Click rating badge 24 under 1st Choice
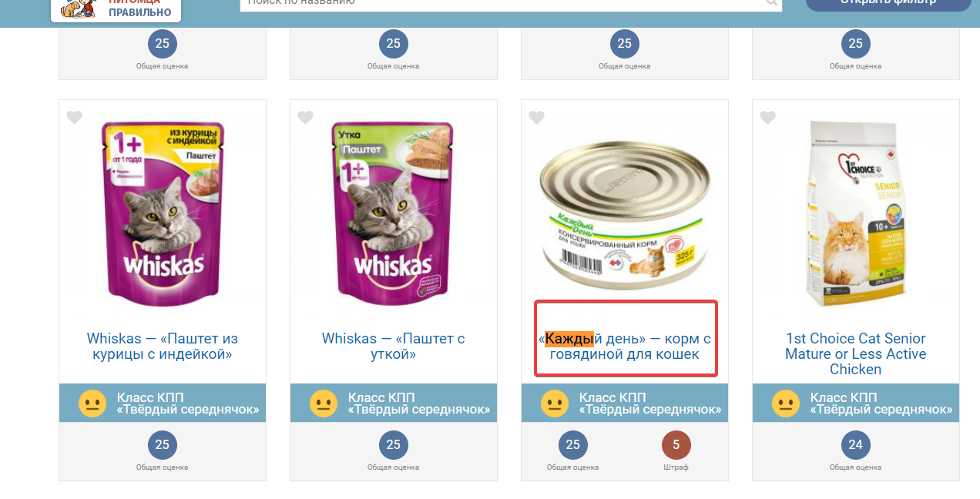The height and width of the screenshot is (499, 980). [856, 445]
